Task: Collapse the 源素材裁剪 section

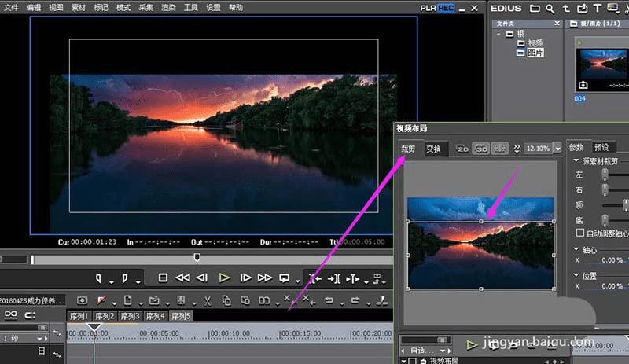Action: click(576, 160)
